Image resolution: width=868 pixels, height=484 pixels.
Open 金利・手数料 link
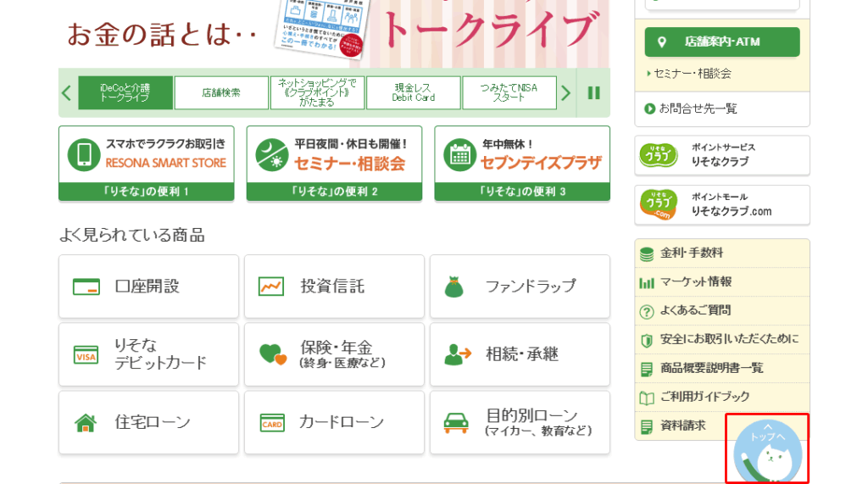pos(722,253)
